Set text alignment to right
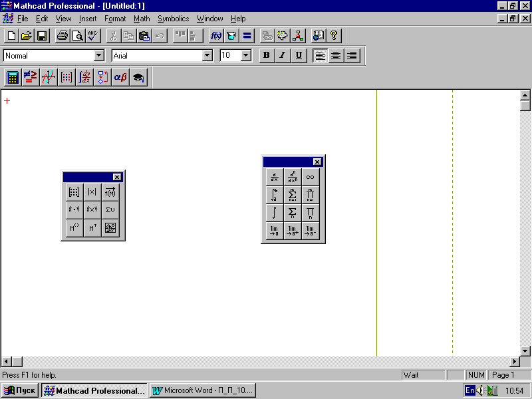 point(352,56)
